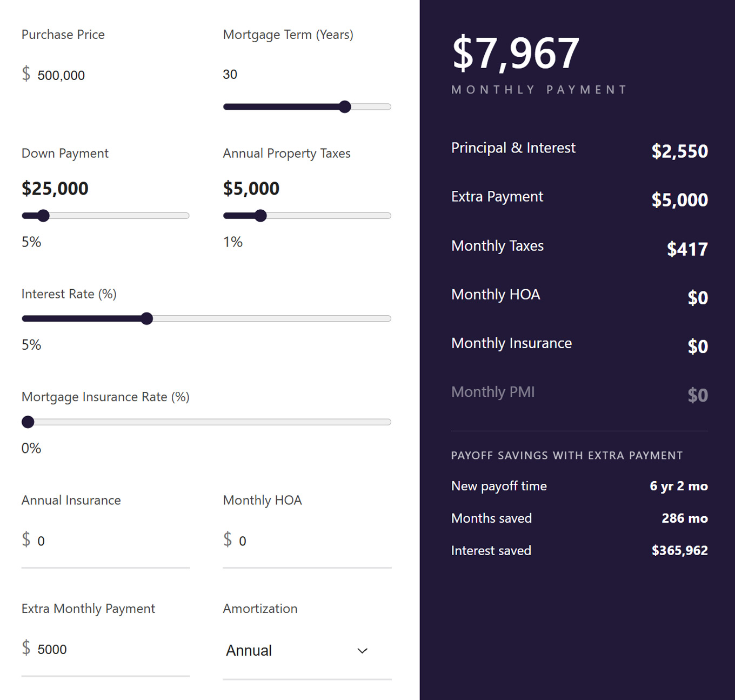Click the 5% label under Interest Rate
This screenshot has height=700, width=735.
click(x=31, y=345)
